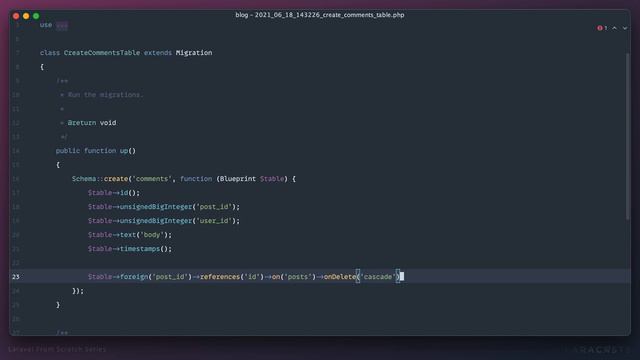Minimize the window with yellow button
The image size is (640, 360).
point(26,16)
